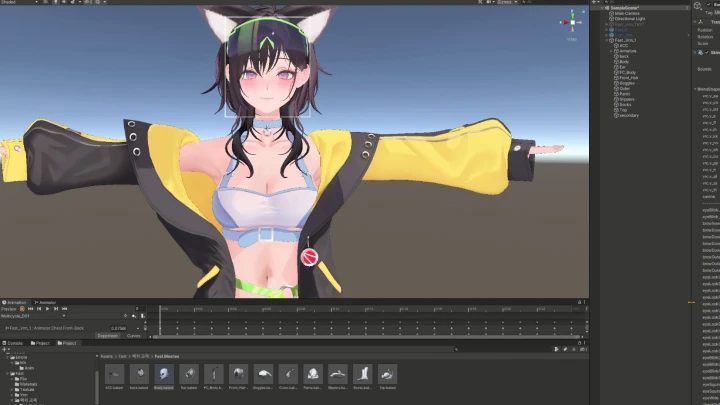This screenshot has width=720, height=405.
Task: Select the Body object in Hierarchy
Action: [x=624, y=62]
